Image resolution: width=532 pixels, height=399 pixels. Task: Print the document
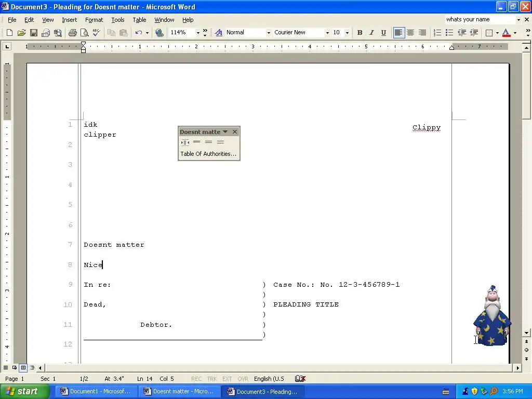(x=72, y=33)
